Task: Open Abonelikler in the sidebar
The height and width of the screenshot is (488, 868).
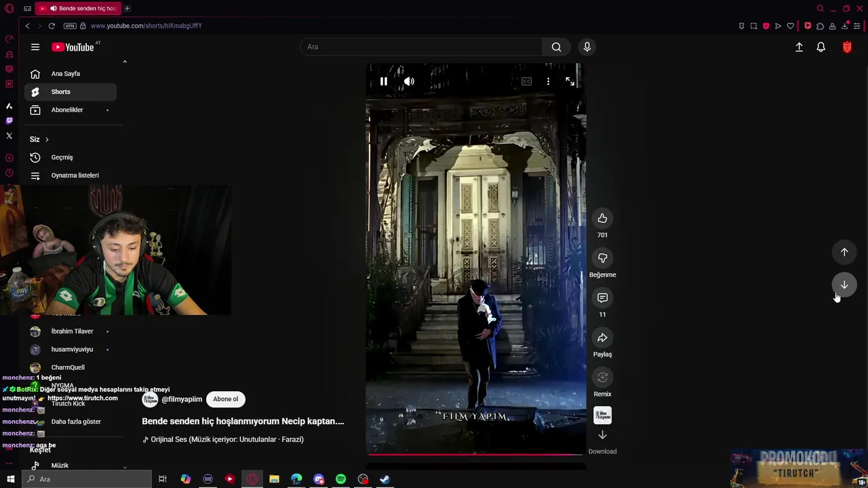Action: tap(71, 110)
